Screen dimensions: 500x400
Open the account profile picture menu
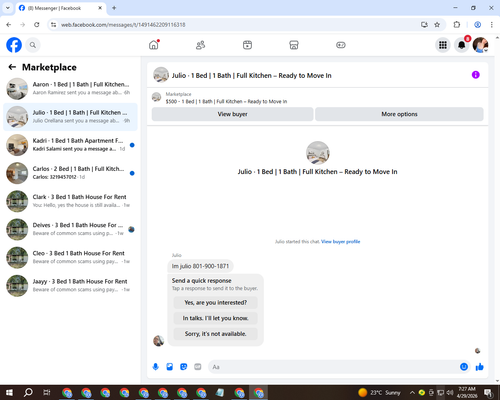click(480, 45)
